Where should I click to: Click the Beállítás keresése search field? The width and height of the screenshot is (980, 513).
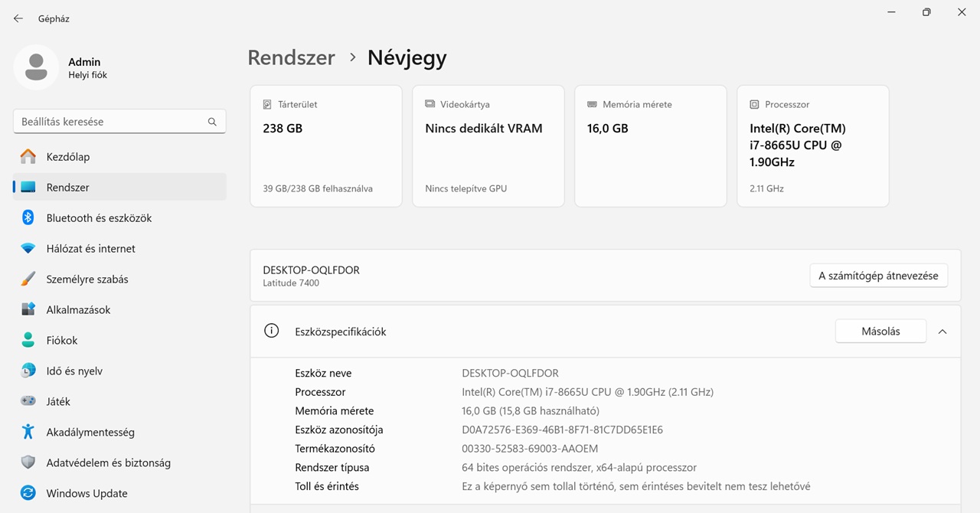(x=119, y=122)
